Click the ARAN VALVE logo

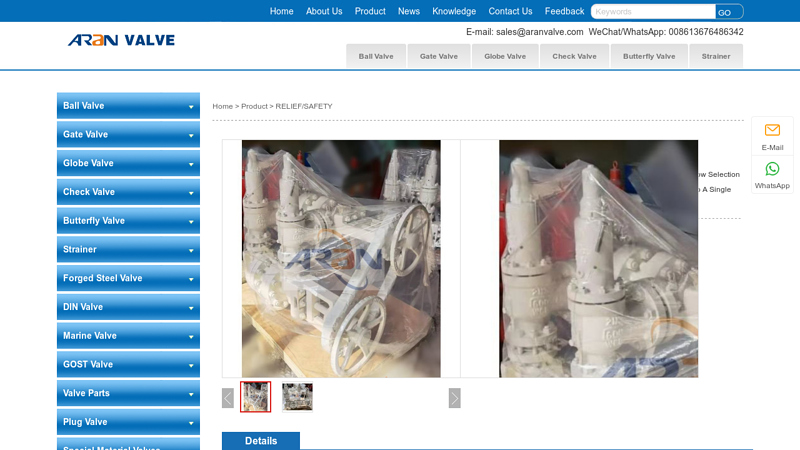coord(121,40)
